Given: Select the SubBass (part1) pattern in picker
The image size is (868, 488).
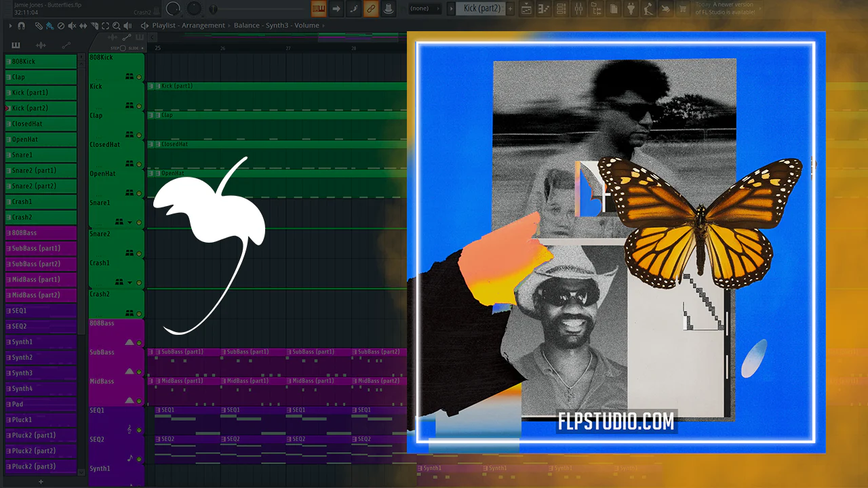Looking at the screenshot, I should point(41,248).
